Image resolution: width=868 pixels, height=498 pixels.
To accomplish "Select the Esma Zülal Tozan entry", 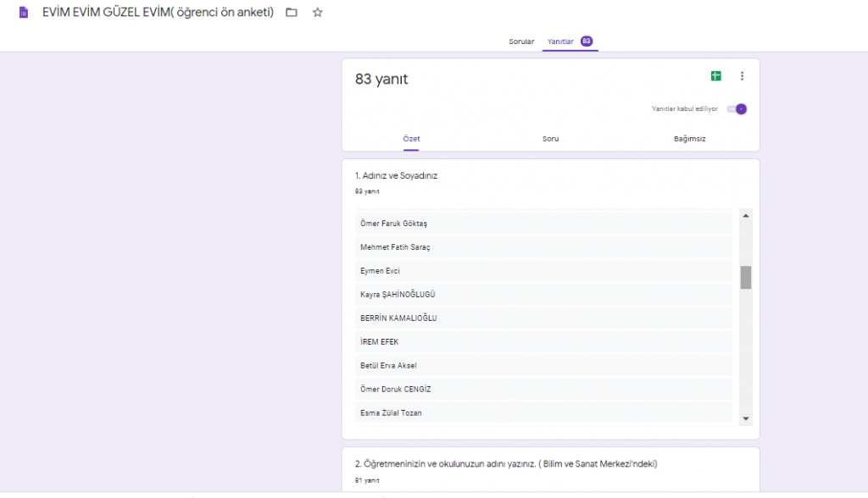I will [391, 413].
